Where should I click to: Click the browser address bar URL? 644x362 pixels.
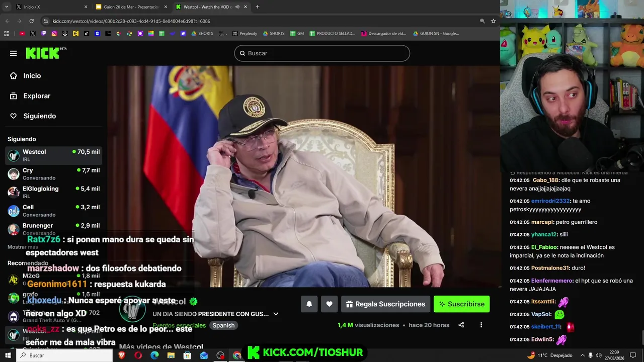click(x=131, y=21)
